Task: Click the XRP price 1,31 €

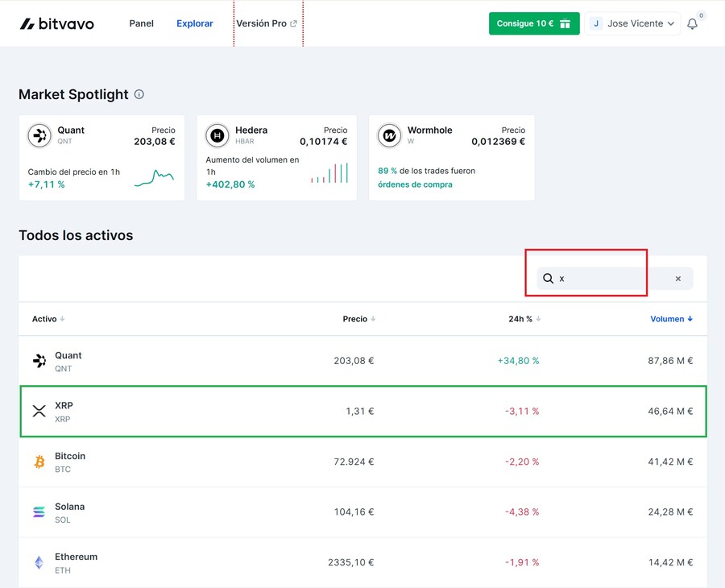Action: (x=360, y=411)
